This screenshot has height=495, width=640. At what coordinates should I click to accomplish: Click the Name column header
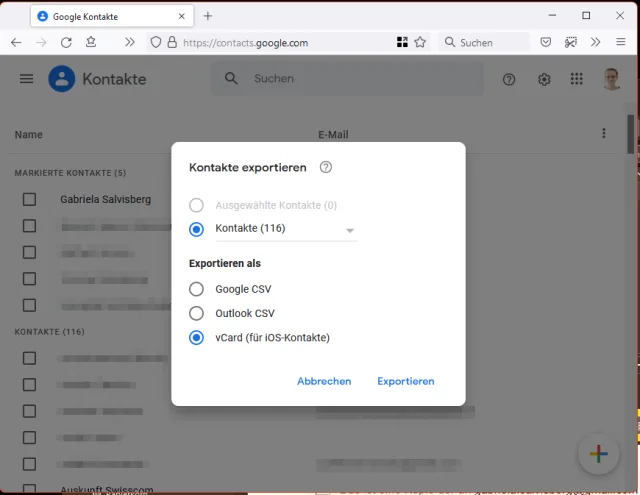[x=29, y=135]
